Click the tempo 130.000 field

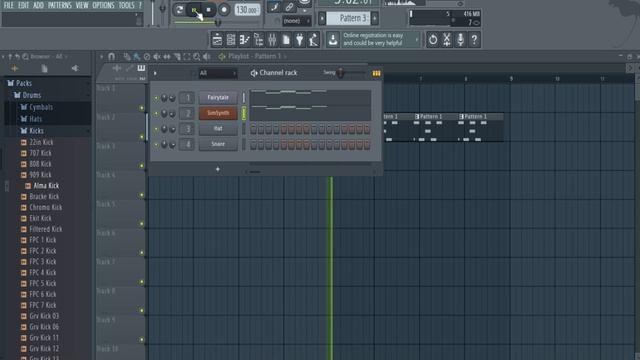[247, 10]
